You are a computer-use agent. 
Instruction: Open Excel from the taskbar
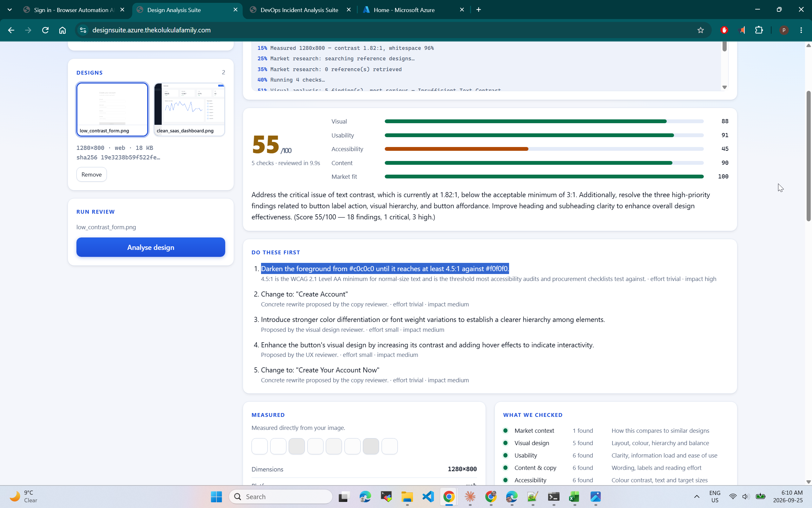point(574,497)
